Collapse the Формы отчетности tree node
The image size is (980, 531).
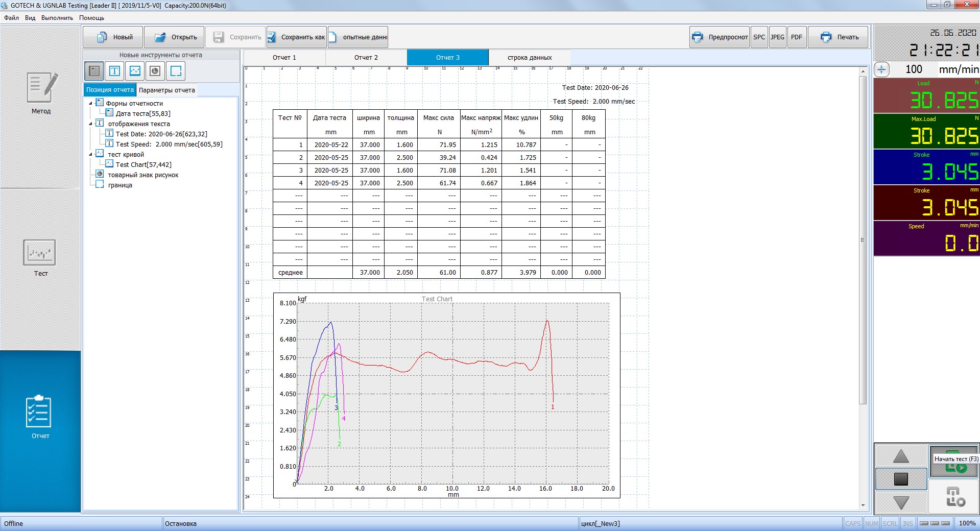91,103
